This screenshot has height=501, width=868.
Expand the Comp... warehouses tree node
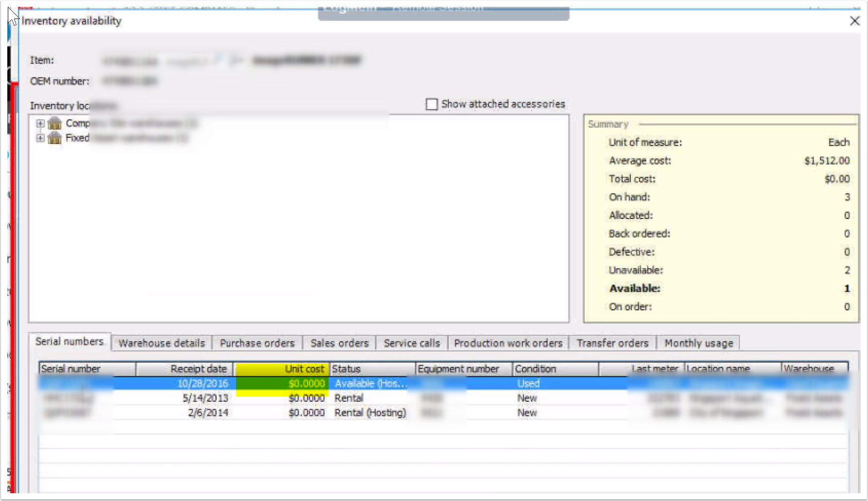[x=40, y=124]
